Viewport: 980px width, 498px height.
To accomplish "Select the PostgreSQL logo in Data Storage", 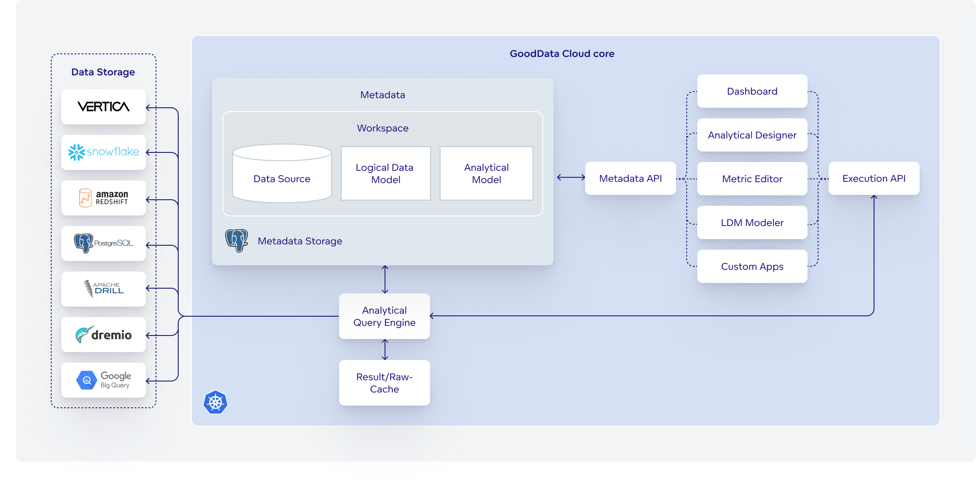I will click(103, 244).
